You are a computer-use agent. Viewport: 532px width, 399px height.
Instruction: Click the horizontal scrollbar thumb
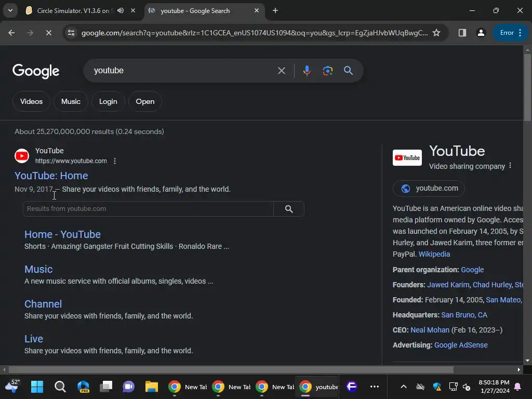click(231, 369)
